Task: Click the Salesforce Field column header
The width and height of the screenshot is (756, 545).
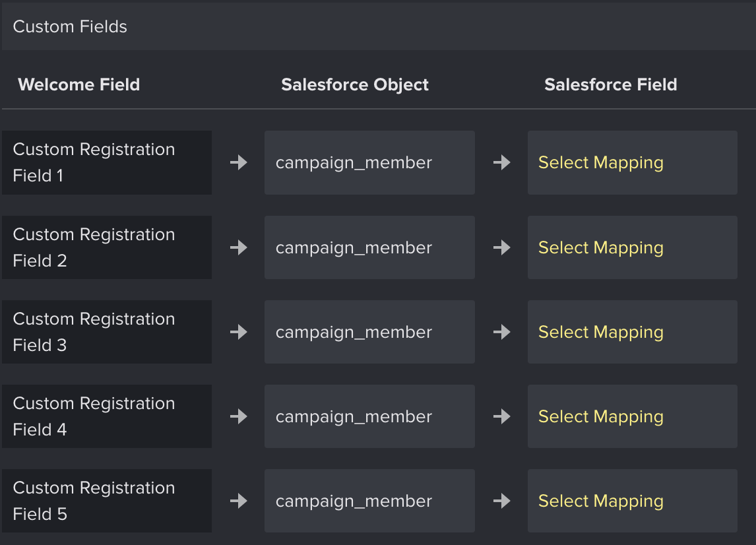Action: (x=611, y=84)
